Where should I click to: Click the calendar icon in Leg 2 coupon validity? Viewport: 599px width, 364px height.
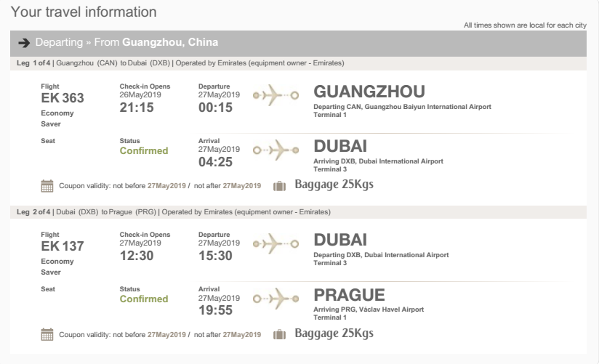(47, 335)
